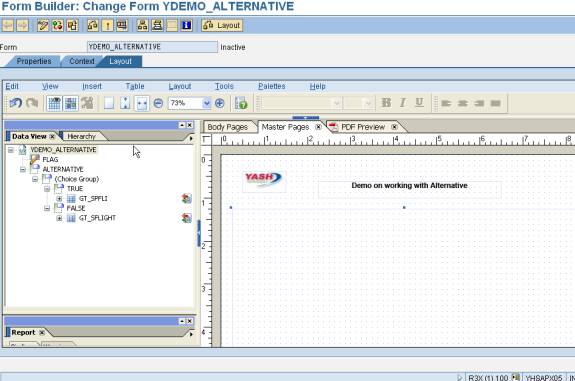The height and width of the screenshot is (381, 575).
Task: Click the grayed tools icon beside grid buttons
Action: click(x=87, y=103)
